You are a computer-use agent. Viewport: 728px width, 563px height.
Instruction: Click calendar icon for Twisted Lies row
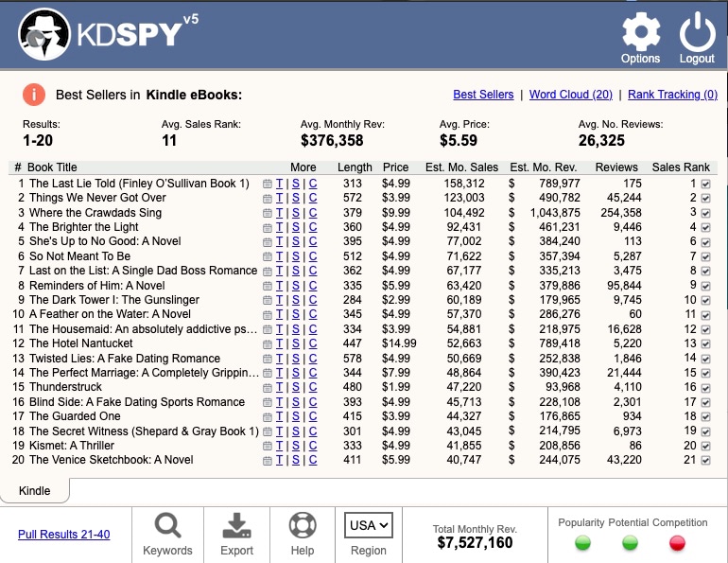[x=268, y=359]
